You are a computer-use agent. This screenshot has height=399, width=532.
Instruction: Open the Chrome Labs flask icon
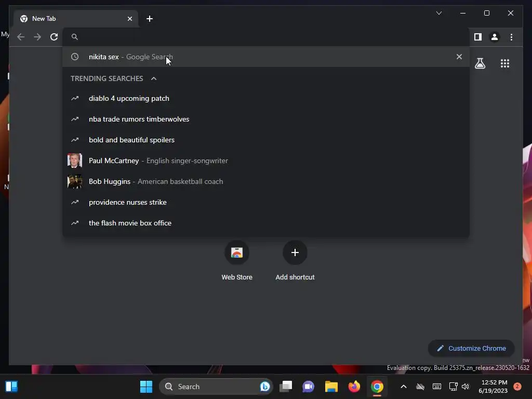tap(480, 63)
